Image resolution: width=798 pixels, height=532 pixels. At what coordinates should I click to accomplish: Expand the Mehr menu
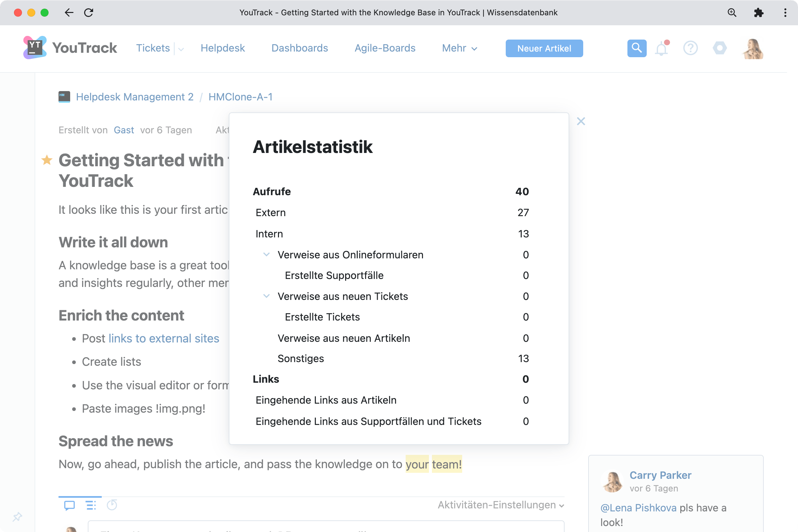click(x=459, y=48)
